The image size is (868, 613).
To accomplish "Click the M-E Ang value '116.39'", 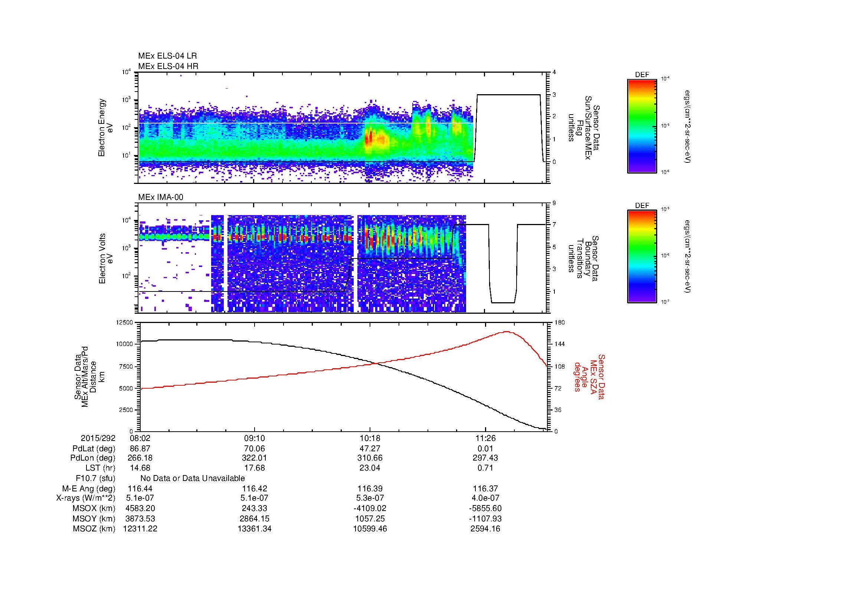I will click(370, 488).
